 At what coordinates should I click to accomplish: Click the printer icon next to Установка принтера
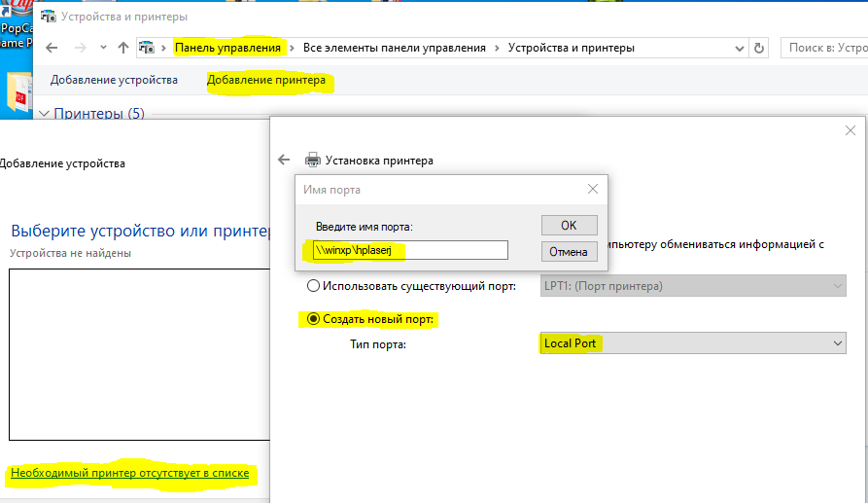[313, 160]
